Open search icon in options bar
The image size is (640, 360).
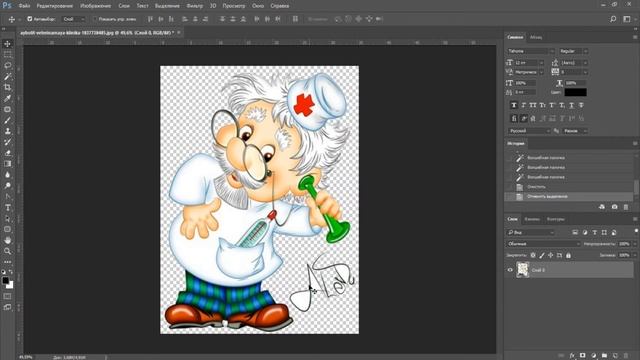613,19
